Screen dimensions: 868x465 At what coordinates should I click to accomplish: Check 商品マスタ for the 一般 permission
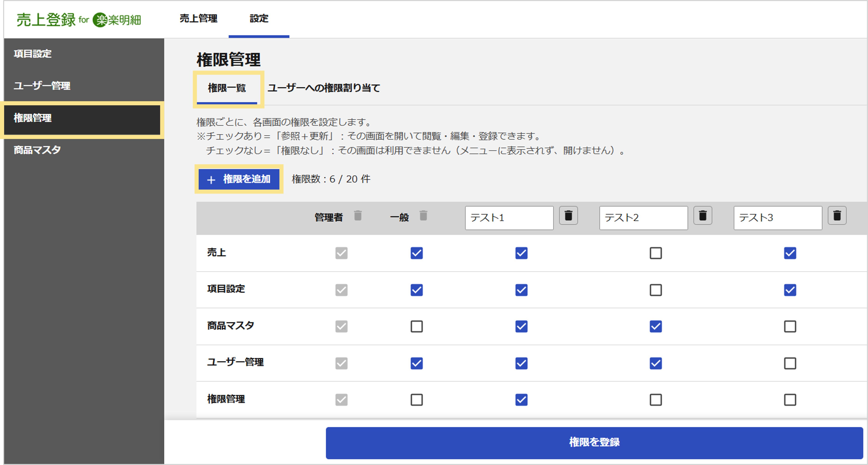(x=416, y=326)
